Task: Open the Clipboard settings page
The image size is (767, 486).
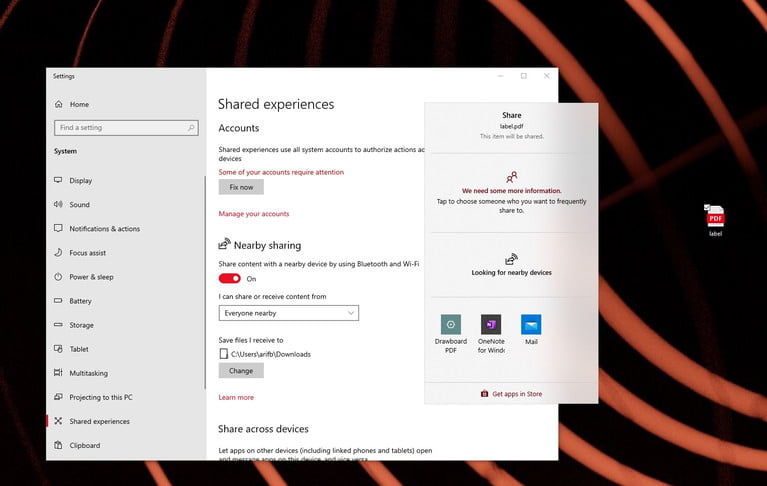Action: pos(84,445)
